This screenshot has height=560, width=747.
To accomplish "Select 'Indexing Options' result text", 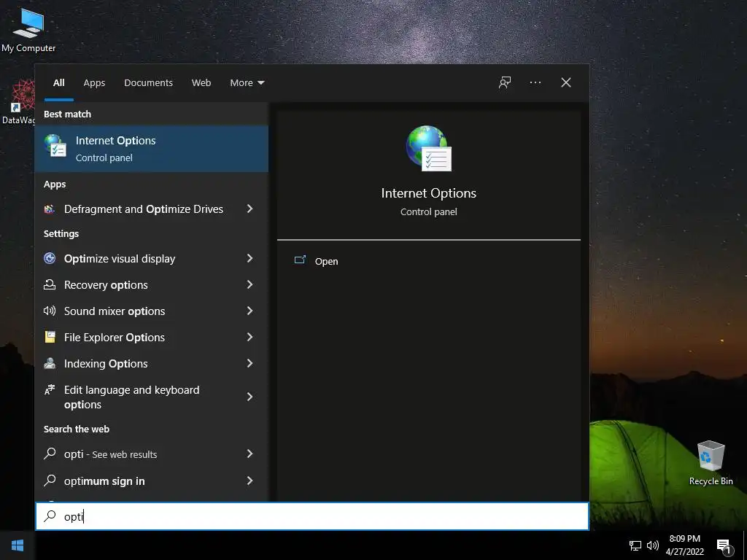I will pos(106,363).
